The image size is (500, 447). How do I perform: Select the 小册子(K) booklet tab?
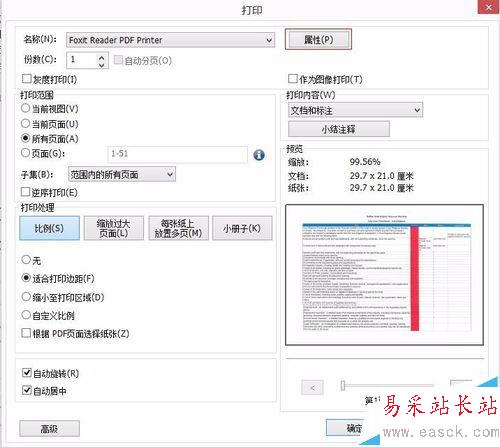242,228
